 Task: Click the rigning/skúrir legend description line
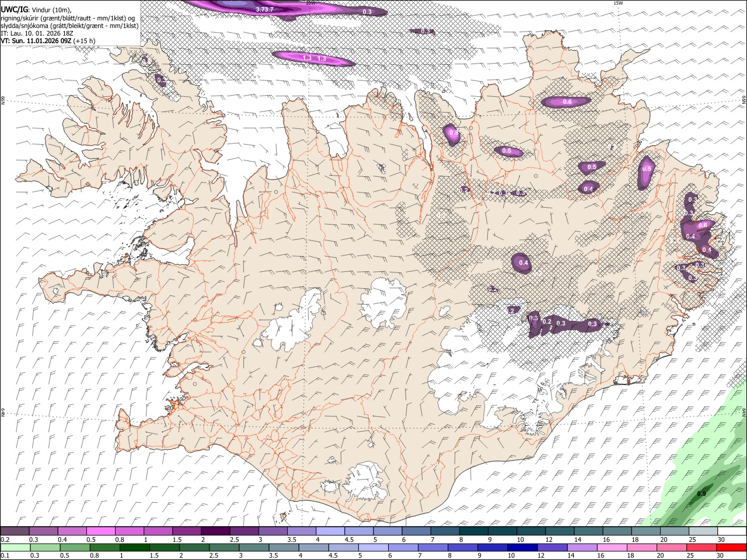click(x=68, y=19)
